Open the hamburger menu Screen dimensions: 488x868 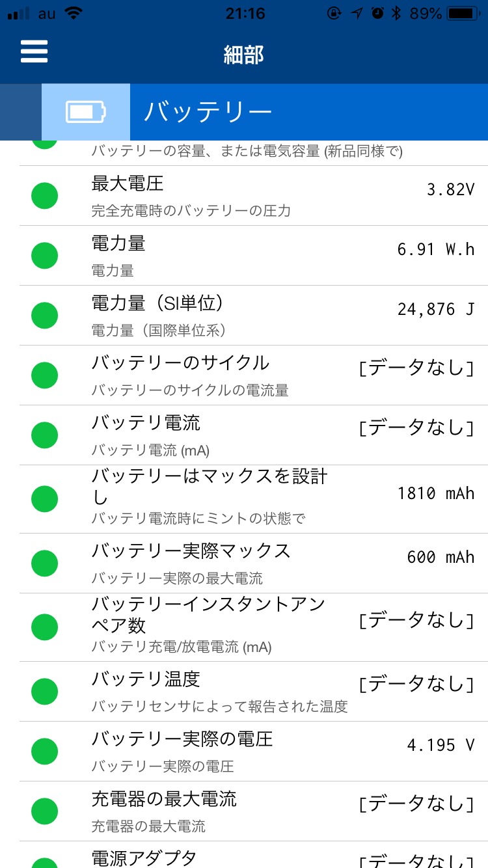click(x=34, y=51)
